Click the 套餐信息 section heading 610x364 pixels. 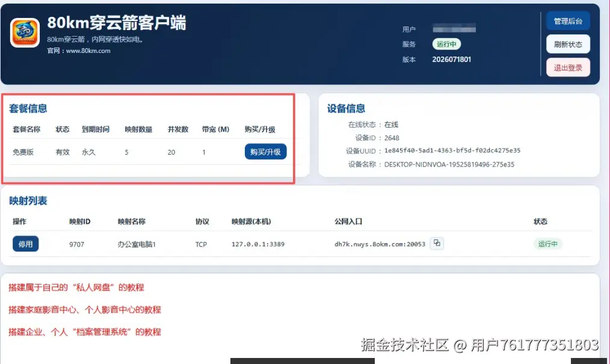[x=28, y=108]
